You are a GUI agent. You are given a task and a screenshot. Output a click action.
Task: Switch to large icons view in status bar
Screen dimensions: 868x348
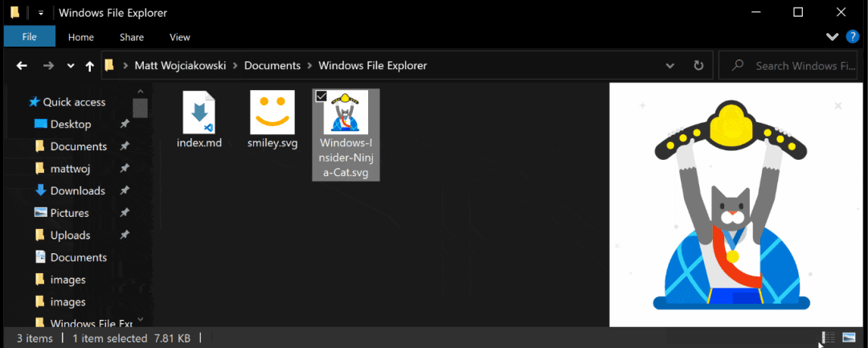(x=849, y=338)
